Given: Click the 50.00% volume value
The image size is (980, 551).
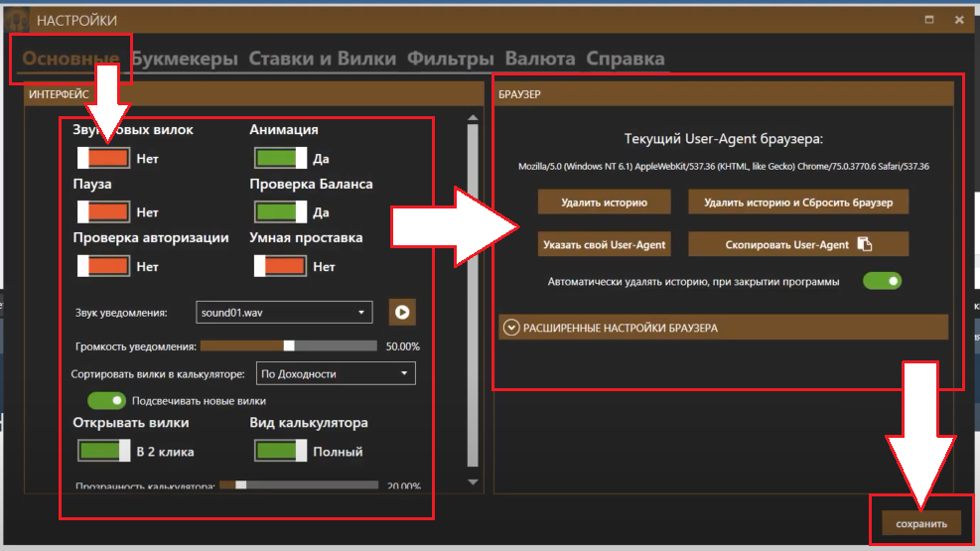Looking at the screenshot, I should 402,346.
